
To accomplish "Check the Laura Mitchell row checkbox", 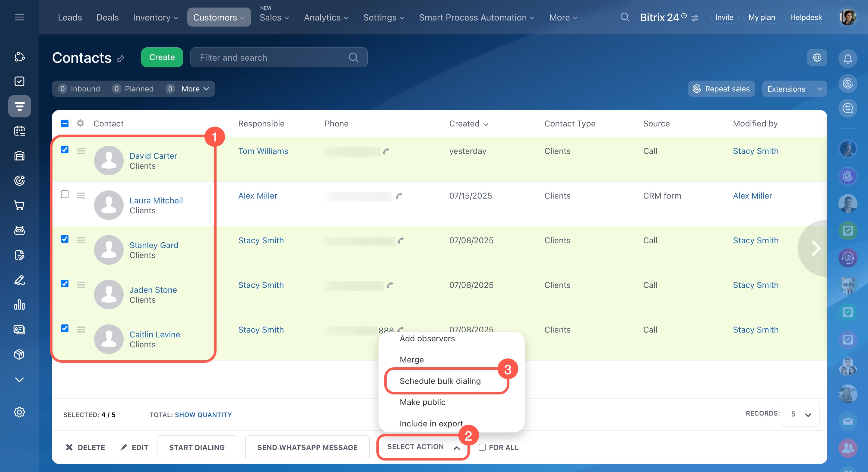I will tap(65, 194).
